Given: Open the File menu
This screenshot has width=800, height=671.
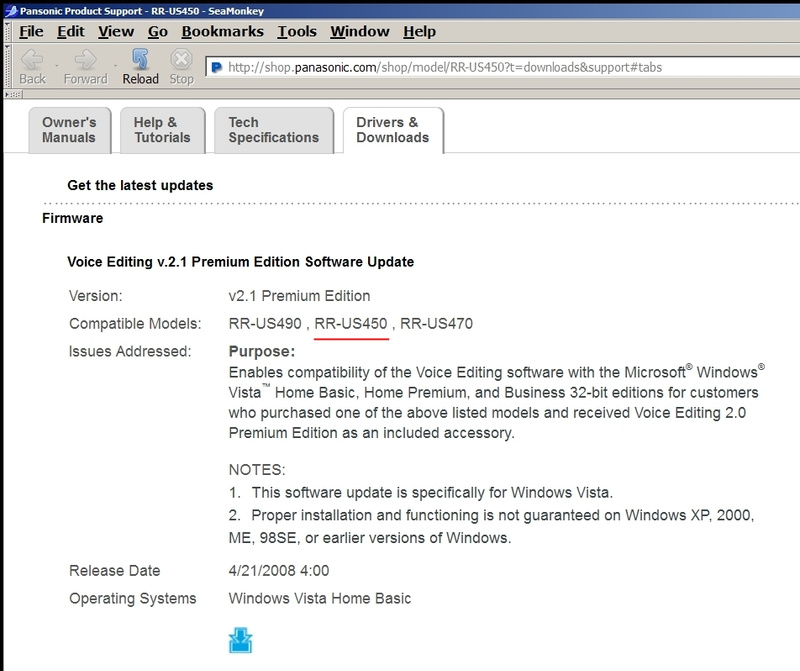Looking at the screenshot, I should pyautogui.click(x=31, y=32).
